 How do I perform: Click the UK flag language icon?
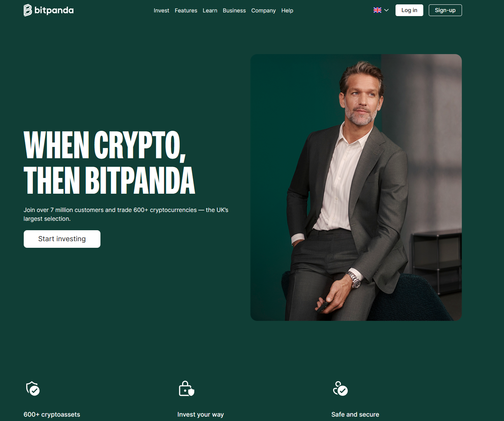[x=377, y=10]
